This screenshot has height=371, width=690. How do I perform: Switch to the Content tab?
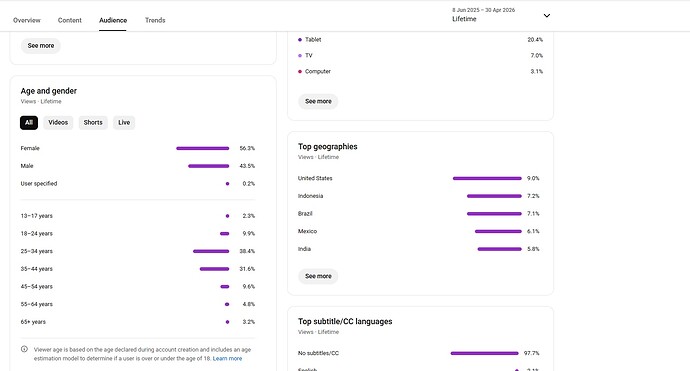(70, 20)
